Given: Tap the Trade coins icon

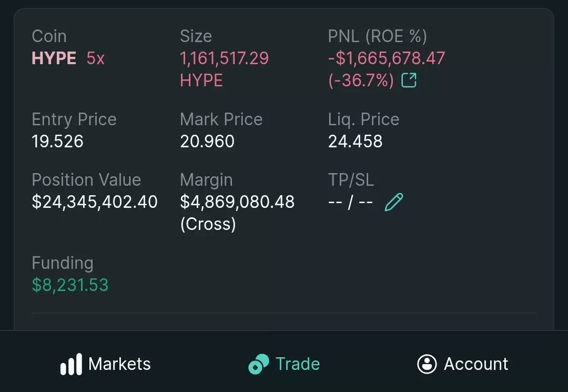Looking at the screenshot, I should point(259,364).
